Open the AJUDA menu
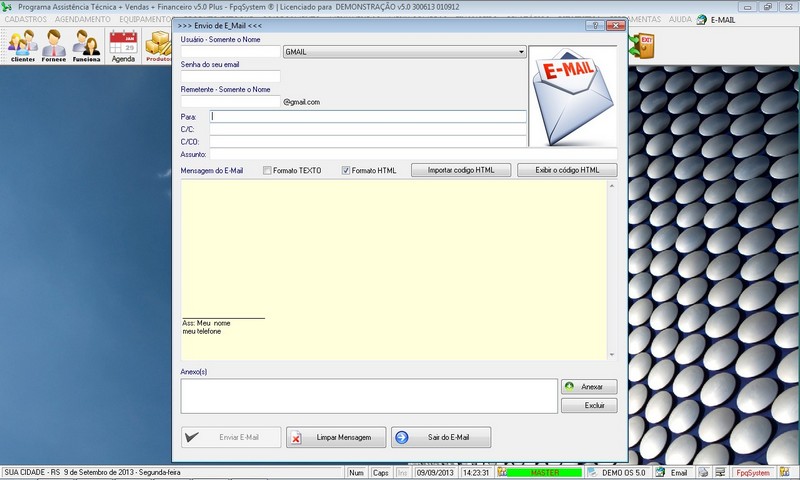Image resolution: width=800 pixels, height=480 pixels. pyautogui.click(x=680, y=19)
